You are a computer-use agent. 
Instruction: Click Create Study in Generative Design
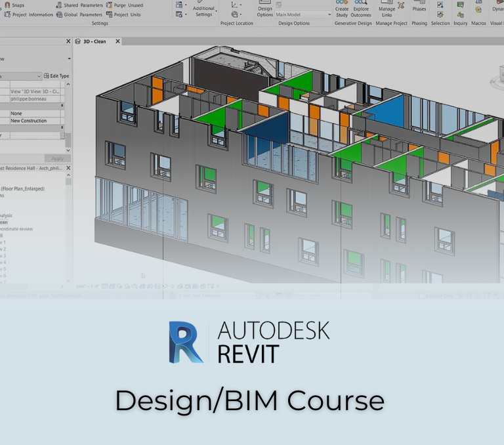[342, 9]
